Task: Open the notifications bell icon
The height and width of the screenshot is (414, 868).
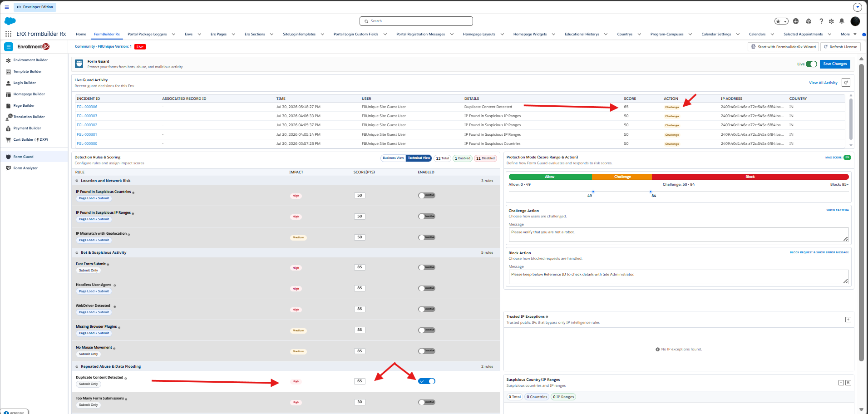Action: tap(842, 21)
